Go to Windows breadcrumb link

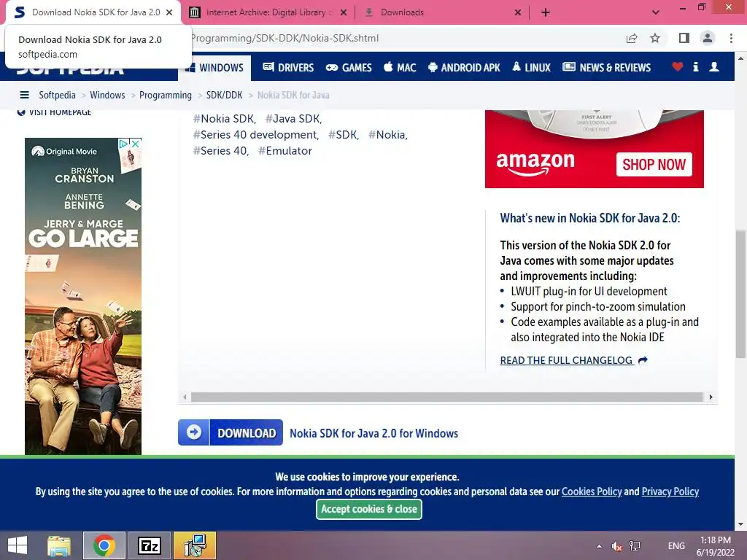click(107, 96)
